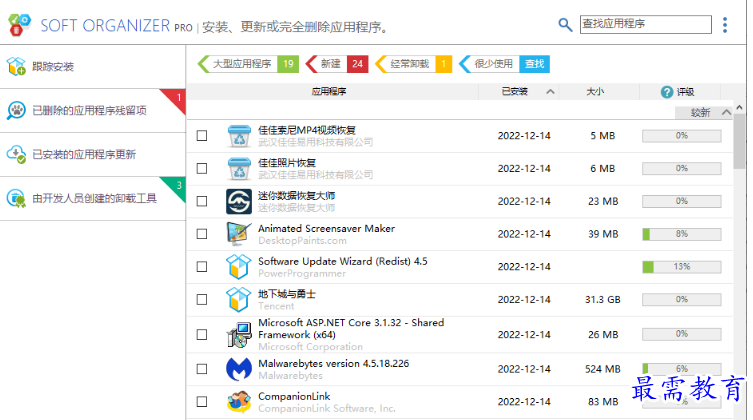Screen dimensions: 753x420
Task: Click the DesktopPaints.com publisher text
Action: coord(302,240)
